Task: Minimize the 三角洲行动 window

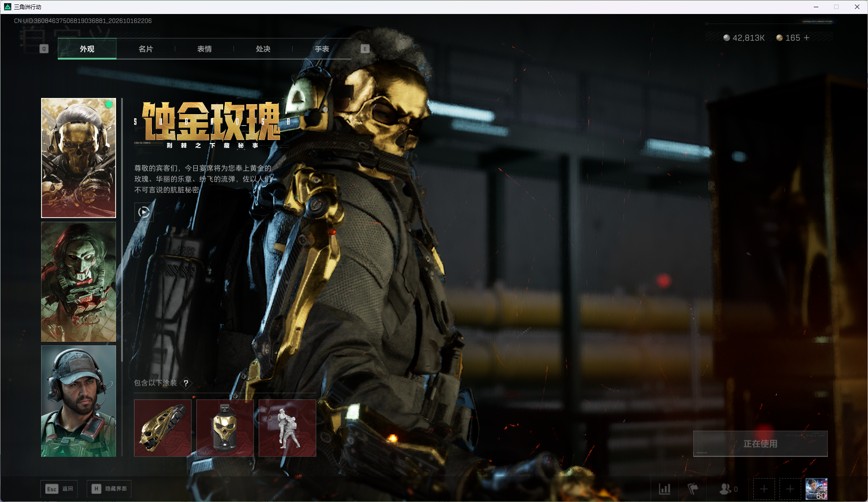Action: tap(816, 7)
